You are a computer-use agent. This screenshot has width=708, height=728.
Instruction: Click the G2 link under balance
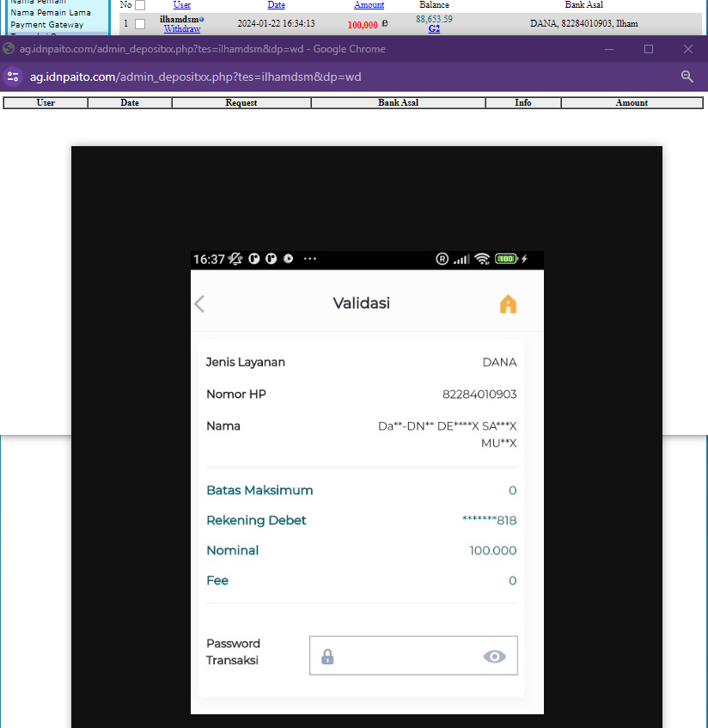tap(434, 28)
